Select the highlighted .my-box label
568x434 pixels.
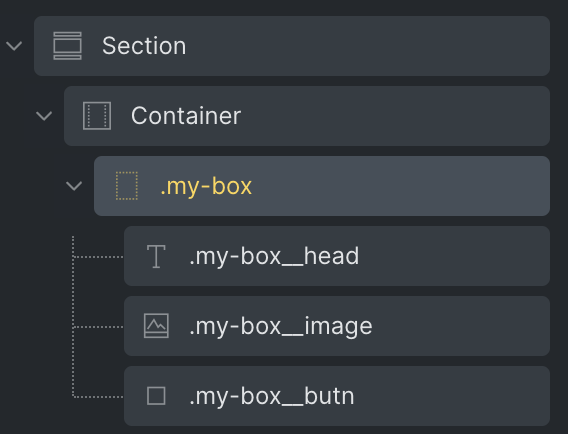(x=206, y=187)
